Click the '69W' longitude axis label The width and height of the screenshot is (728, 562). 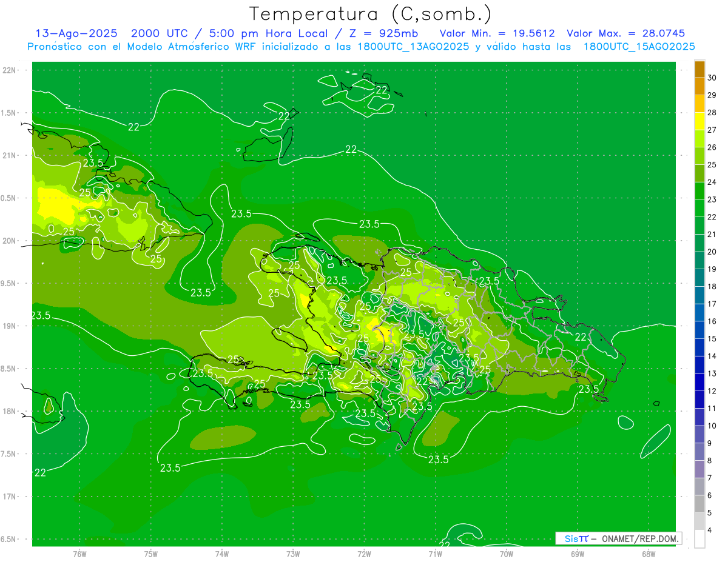click(x=578, y=554)
